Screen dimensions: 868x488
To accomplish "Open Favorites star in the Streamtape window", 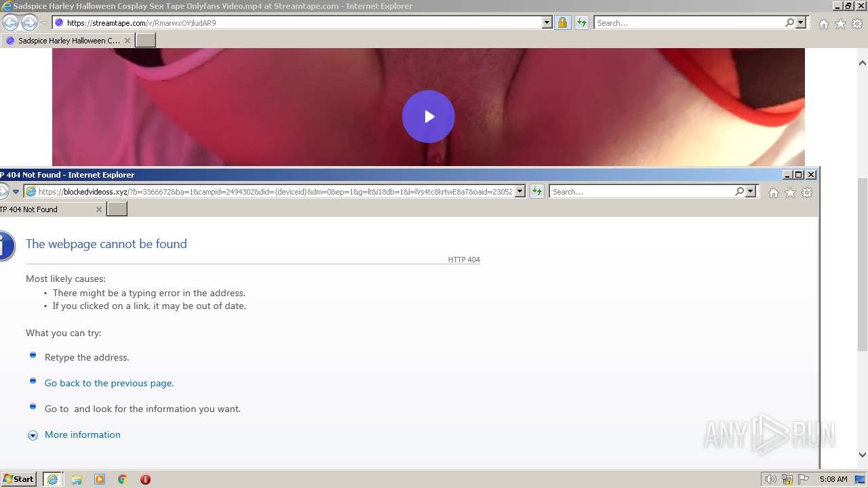I will [x=840, y=24].
